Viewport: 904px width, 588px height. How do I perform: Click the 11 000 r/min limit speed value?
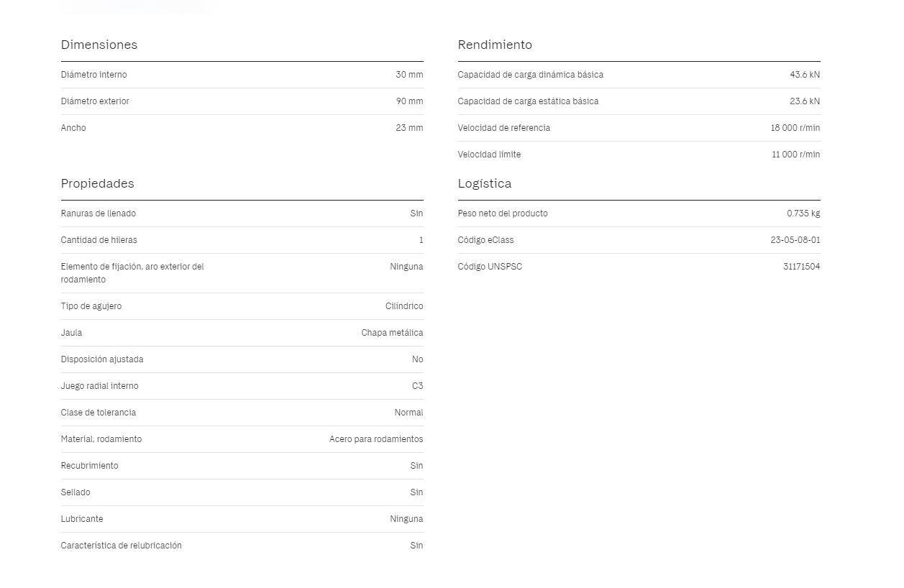[x=796, y=155]
